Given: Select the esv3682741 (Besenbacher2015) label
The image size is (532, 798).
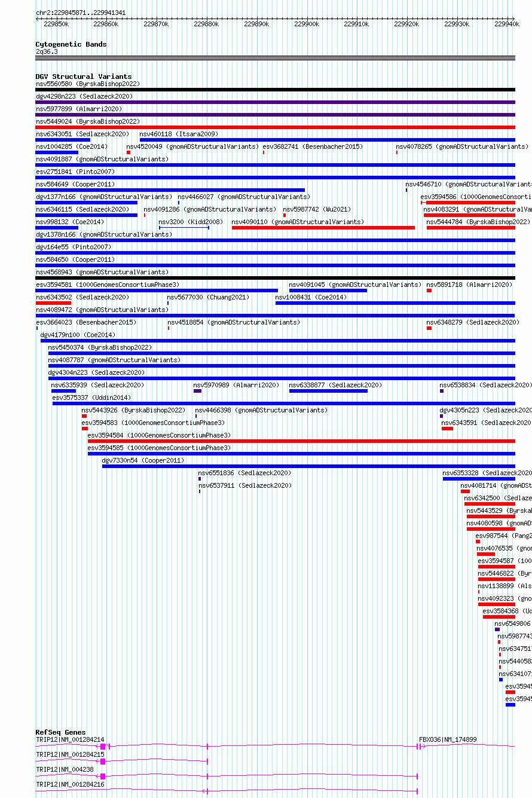Looking at the screenshot, I should click(x=313, y=146).
